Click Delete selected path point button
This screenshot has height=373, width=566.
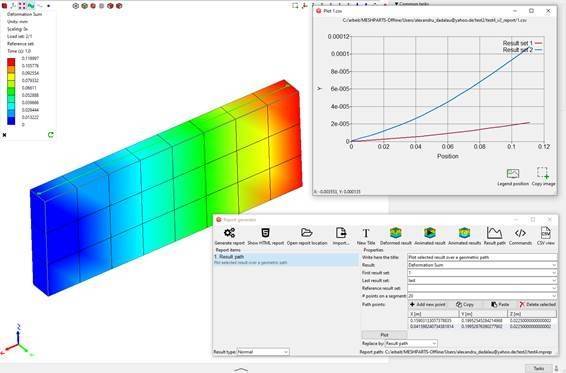537,305
